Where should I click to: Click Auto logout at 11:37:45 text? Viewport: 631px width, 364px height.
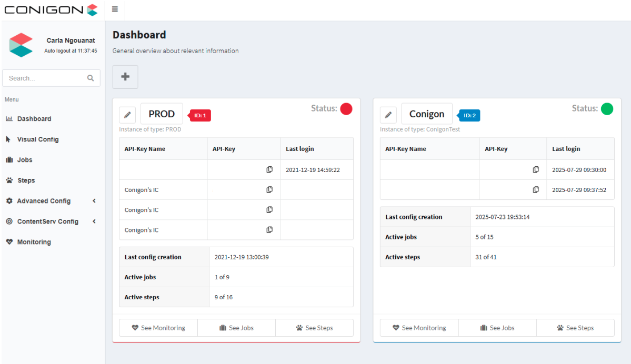(x=71, y=50)
